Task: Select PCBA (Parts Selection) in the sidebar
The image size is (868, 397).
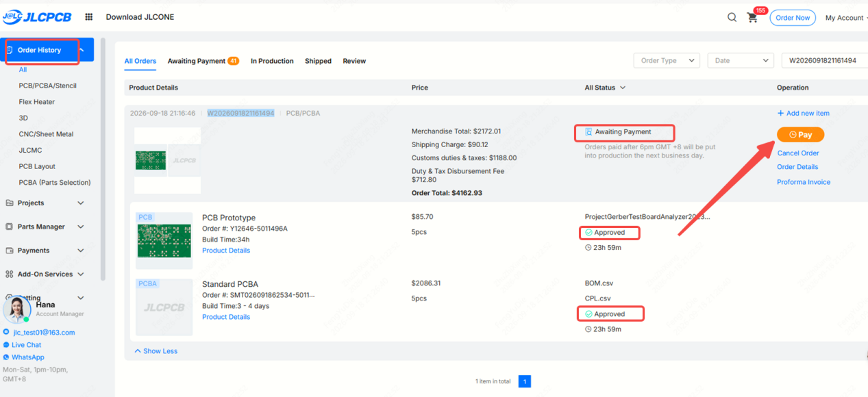Action: pos(55,182)
